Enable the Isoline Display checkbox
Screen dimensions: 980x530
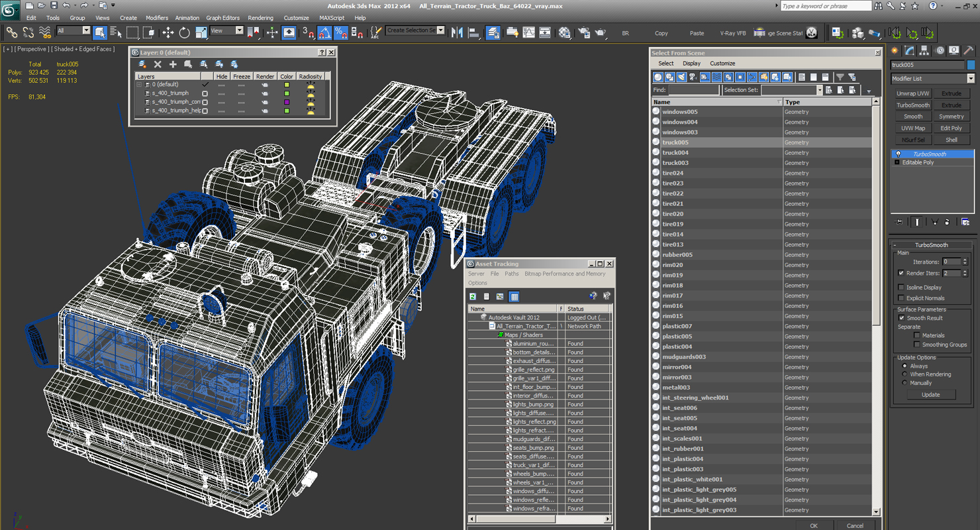pyautogui.click(x=901, y=288)
